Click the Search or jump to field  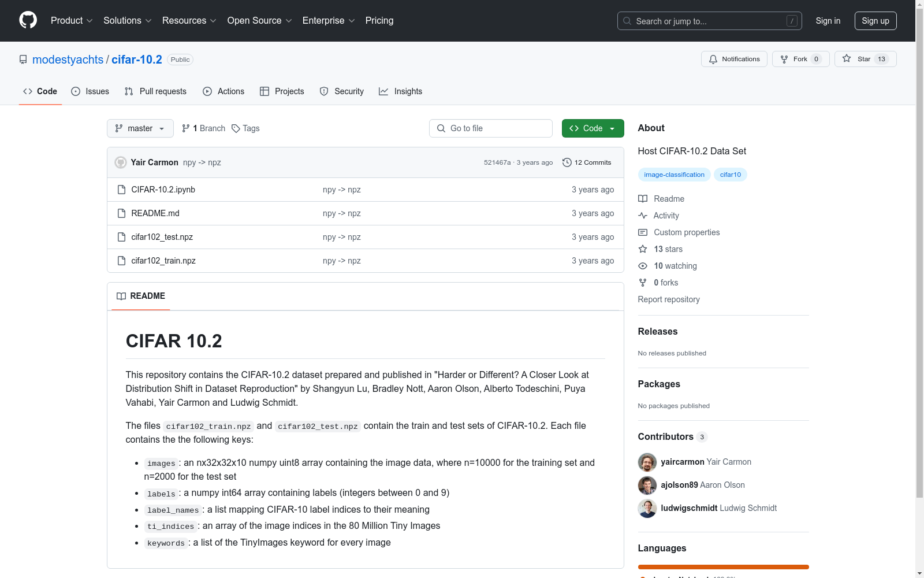click(x=710, y=21)
